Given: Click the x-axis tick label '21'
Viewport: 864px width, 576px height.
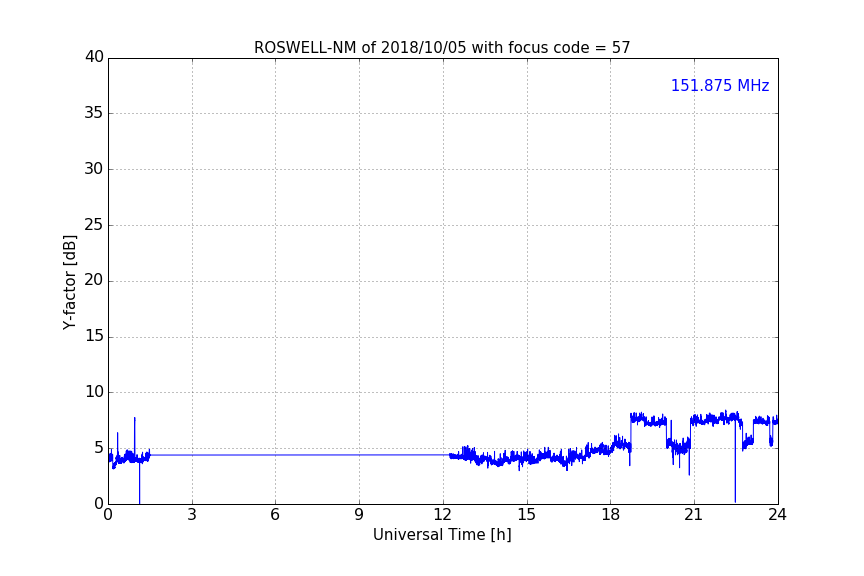Looking at the screenshot, I should click(x=694, y=515).
